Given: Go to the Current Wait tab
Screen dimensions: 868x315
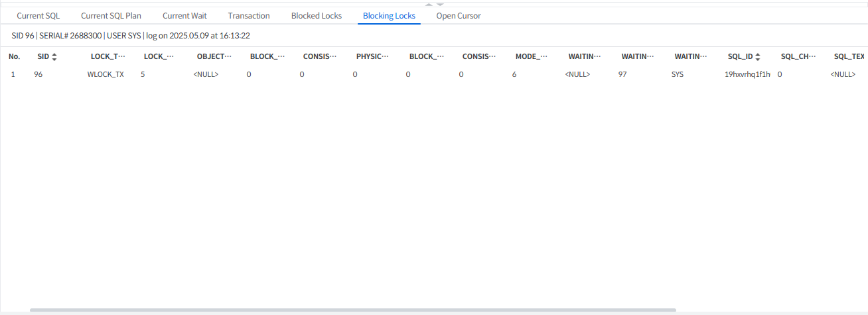Looking at the screenshot, I should click(x=184, y=15).
